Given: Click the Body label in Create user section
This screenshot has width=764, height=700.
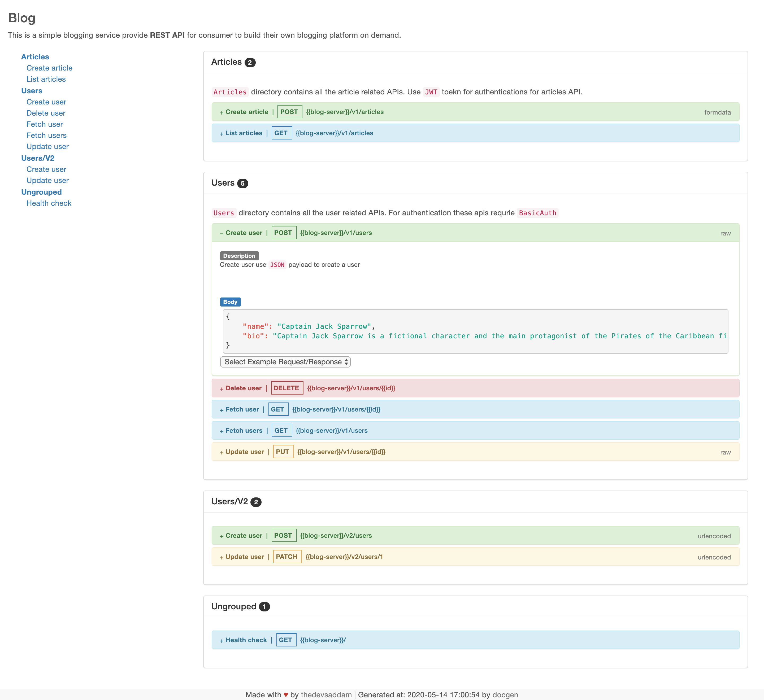Looking at the screenshot, I should [x=230, y=302].
